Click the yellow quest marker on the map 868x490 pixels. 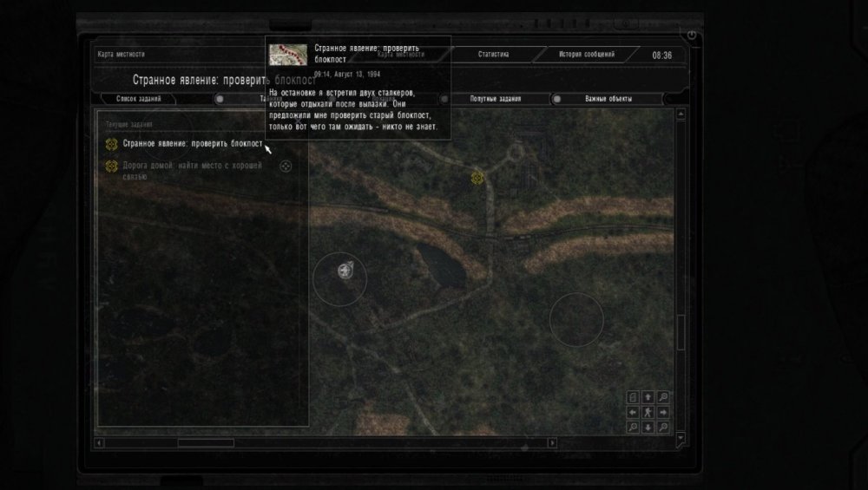coord(477,178)
